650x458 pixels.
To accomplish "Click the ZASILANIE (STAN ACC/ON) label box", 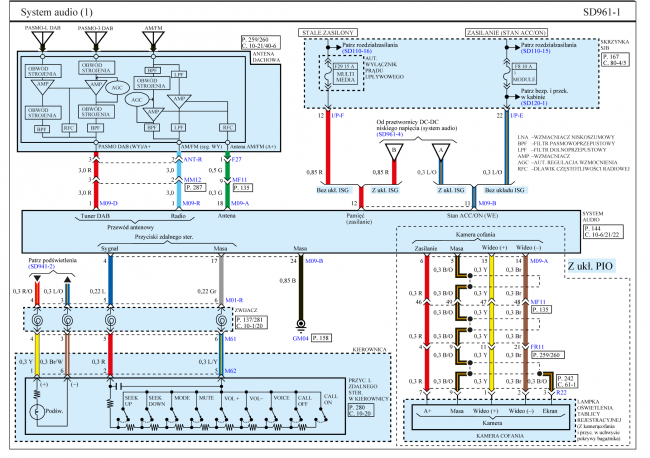I will [506, 32].
